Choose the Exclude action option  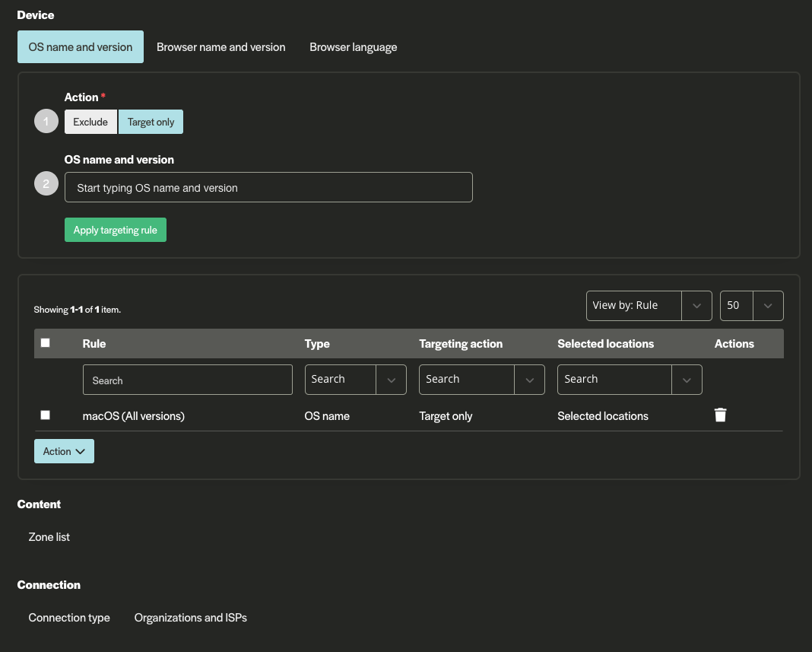pos(90,122)
